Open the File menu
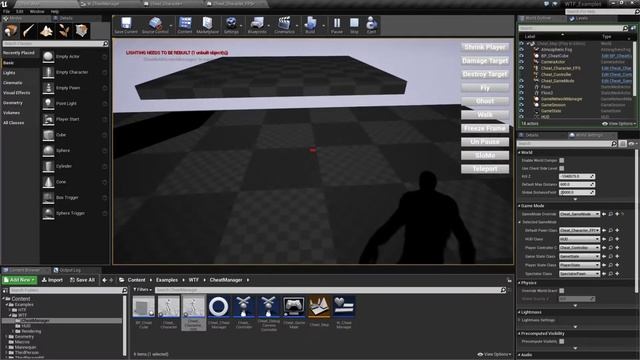This screenshot has width=640, height=360. click(x=6, y=11)
